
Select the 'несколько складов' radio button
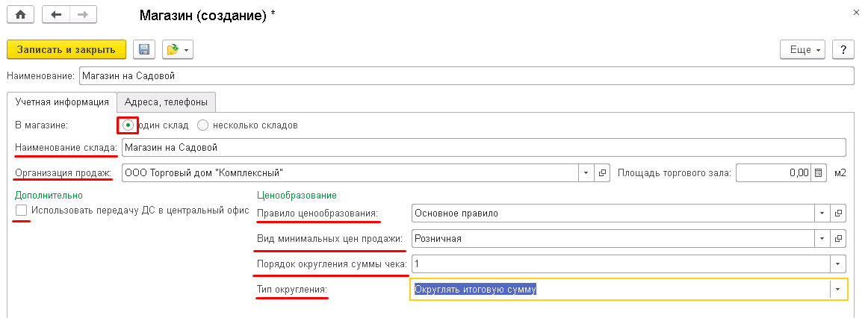202,125
